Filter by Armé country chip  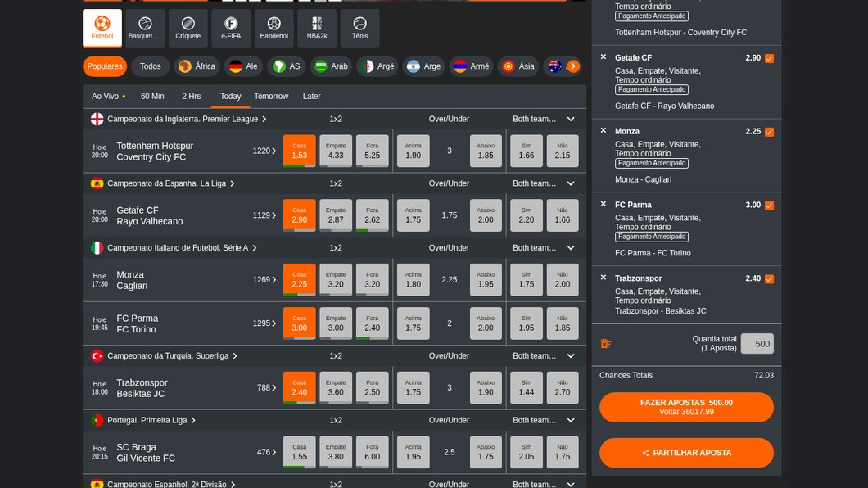[472, 66]
